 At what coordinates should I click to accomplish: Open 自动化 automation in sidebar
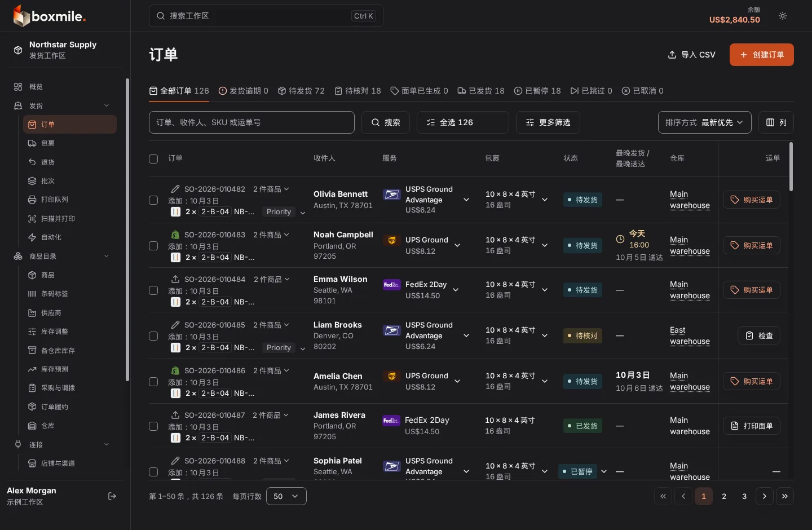(70, 237)
